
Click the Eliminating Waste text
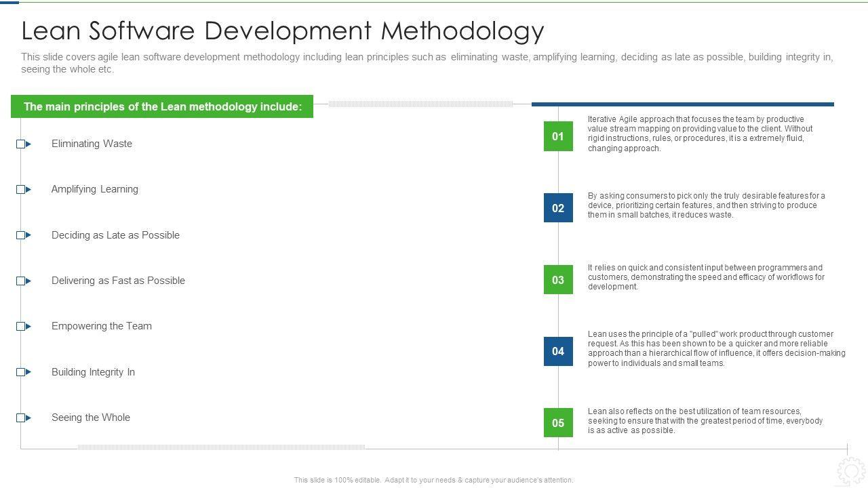click(92, 144)
